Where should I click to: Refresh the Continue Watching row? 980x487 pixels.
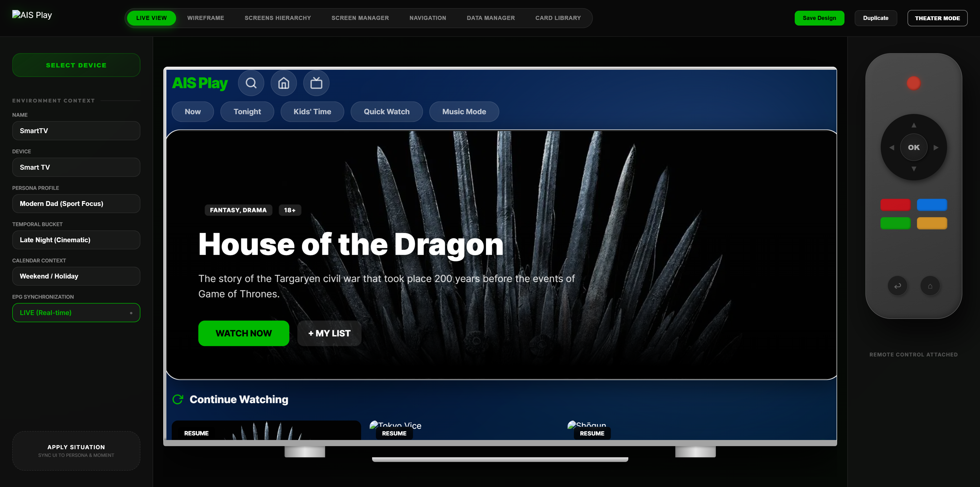click(x=178, y=399)
